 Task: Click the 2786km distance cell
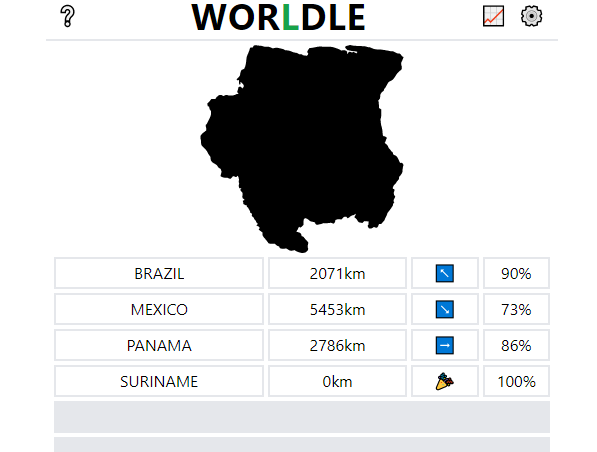pos(337,345)
